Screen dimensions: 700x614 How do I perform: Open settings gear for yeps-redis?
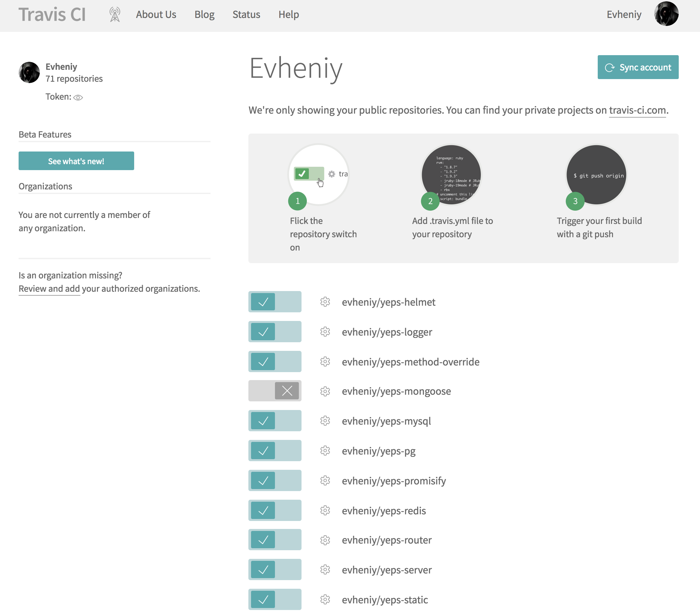click(325, 511)
